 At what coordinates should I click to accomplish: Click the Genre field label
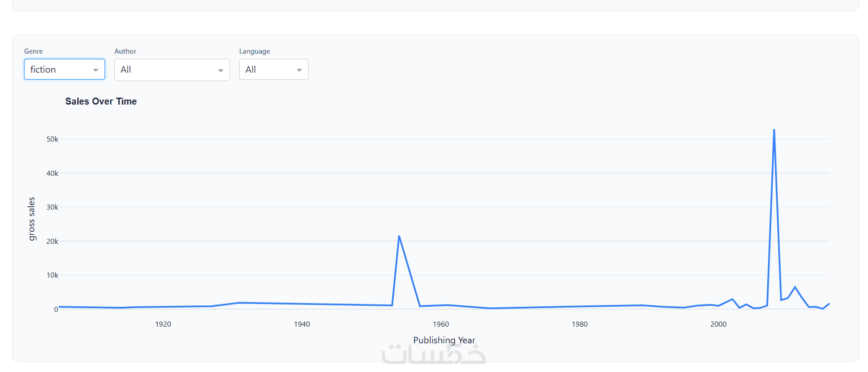33,51
